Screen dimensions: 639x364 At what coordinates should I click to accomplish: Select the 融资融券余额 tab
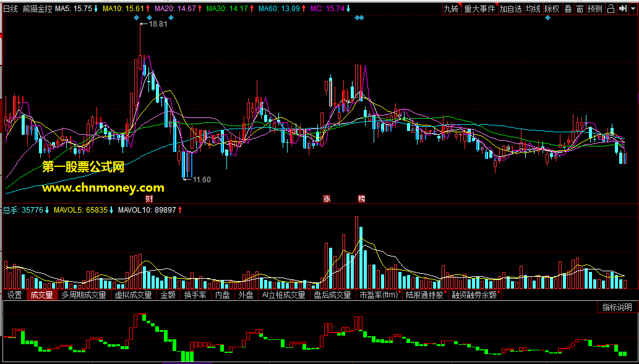tap(474, 295)
